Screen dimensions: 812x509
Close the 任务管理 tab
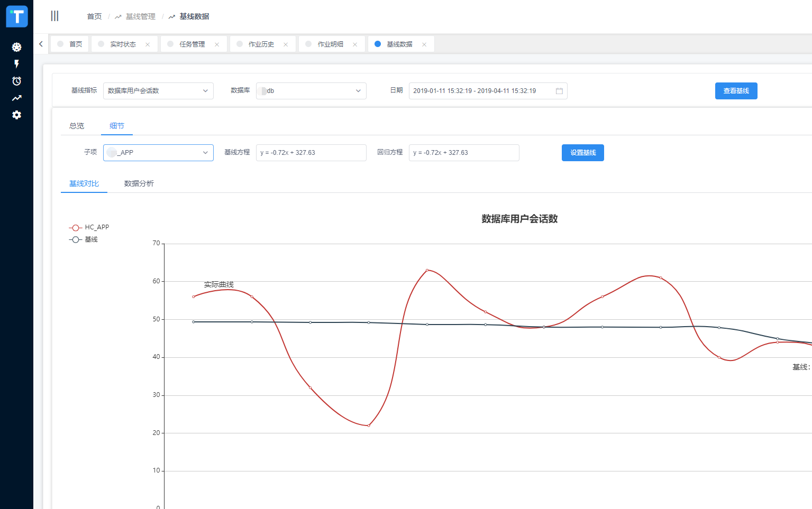click(x=217, y=44)
